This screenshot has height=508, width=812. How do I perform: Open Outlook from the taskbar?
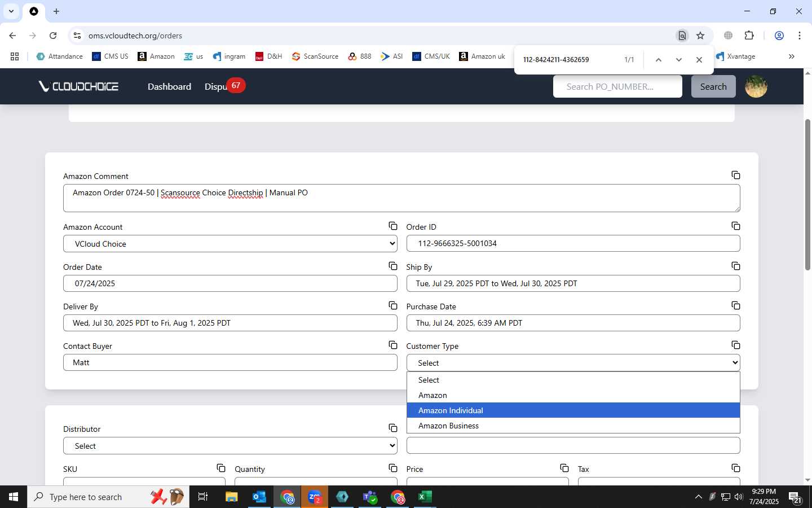point(259,497)
